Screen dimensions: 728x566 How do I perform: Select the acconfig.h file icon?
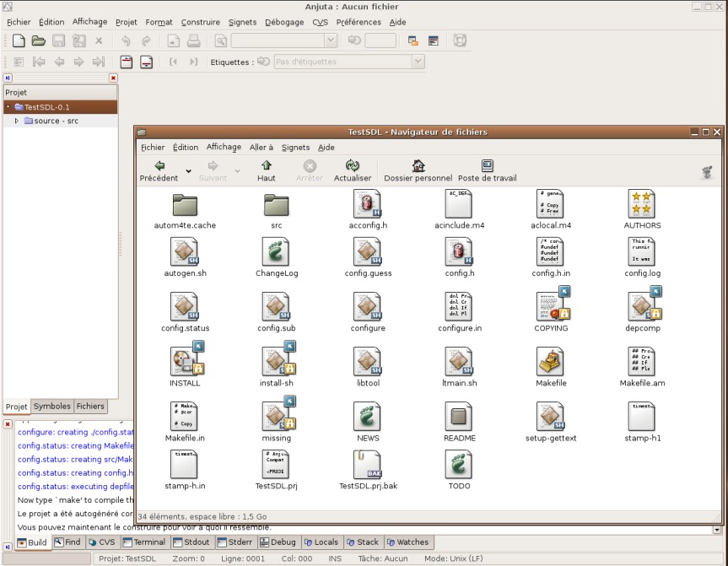(368, 204)
